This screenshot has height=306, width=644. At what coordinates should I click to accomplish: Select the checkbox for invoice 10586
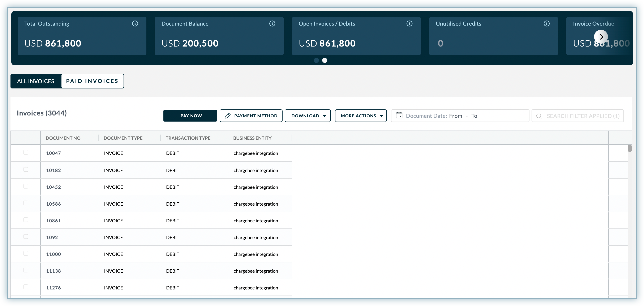(26, 203)
